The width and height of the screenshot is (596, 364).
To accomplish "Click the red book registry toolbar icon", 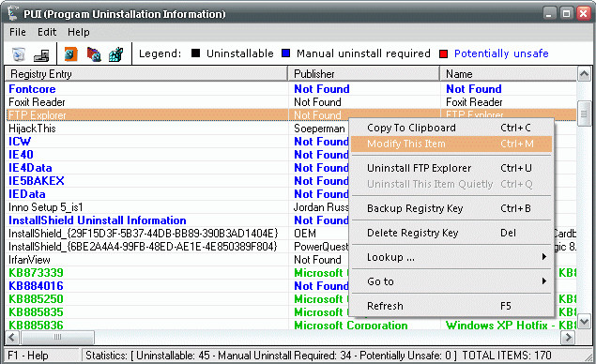I will (x=94, y=54).
